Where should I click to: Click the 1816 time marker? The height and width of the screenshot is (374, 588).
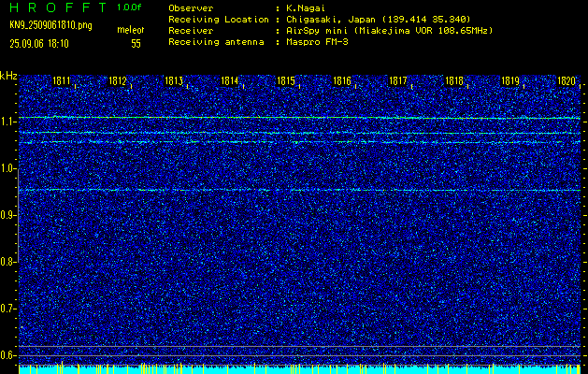pyautogui.click(x=342, y=81)
